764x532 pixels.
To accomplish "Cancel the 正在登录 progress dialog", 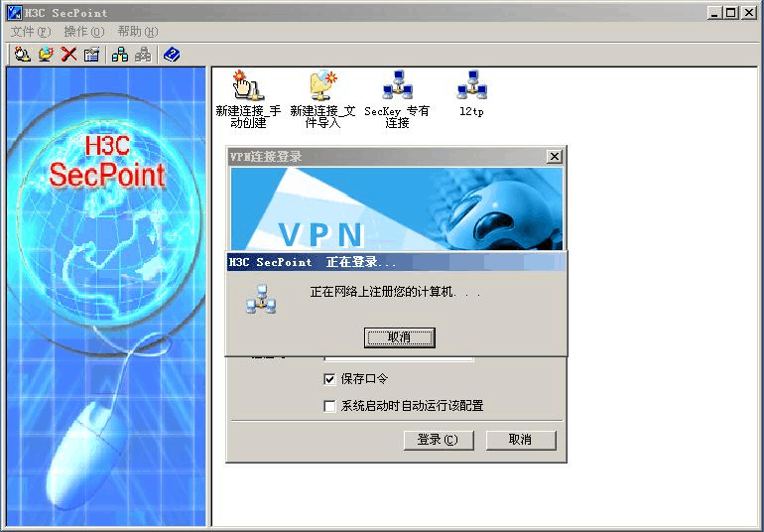I will click(399, 337).
